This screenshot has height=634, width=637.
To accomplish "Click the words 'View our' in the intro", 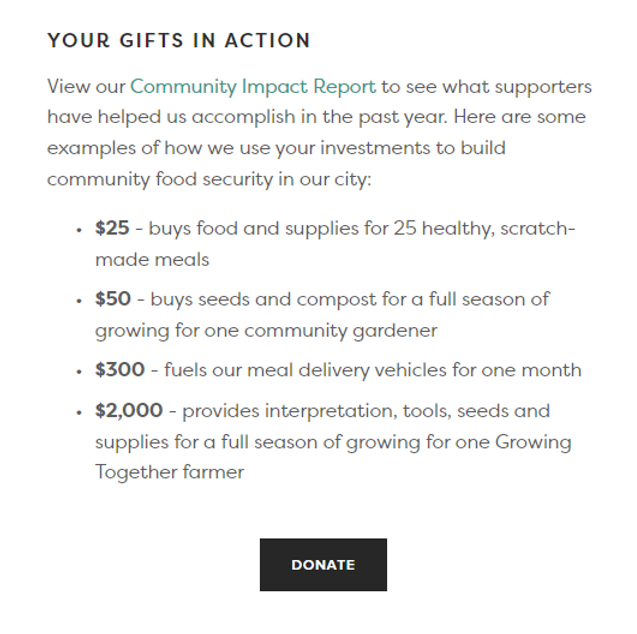I will coord(86,87).
